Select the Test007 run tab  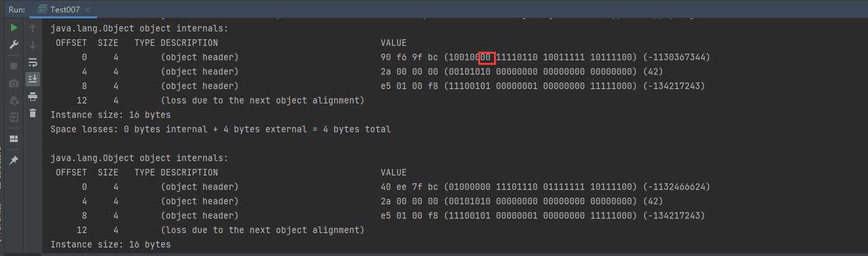click(x=64, y=9)
